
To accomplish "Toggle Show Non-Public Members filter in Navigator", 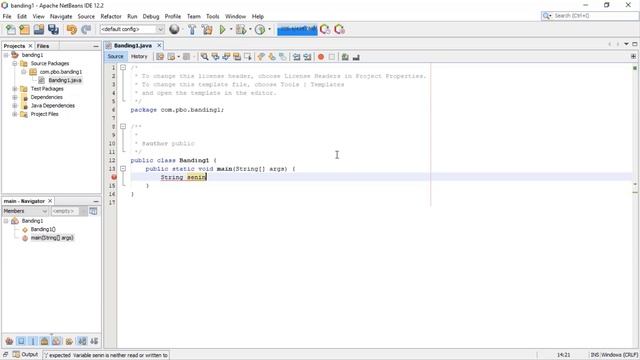I will 44,341.
